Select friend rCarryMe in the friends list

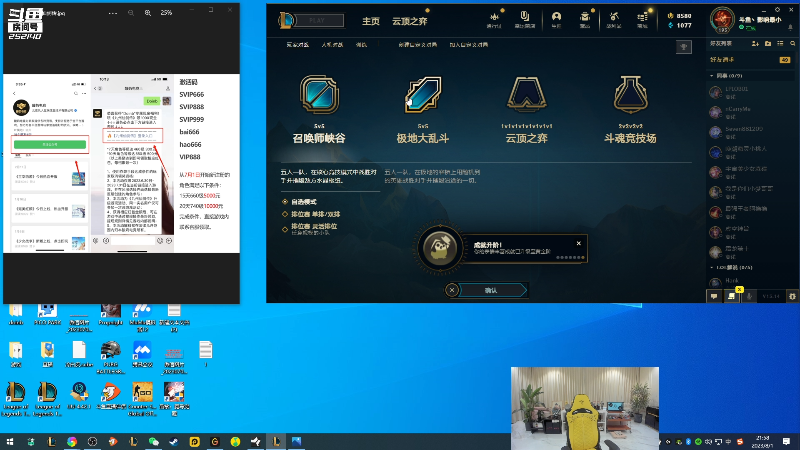click(750, 112)
